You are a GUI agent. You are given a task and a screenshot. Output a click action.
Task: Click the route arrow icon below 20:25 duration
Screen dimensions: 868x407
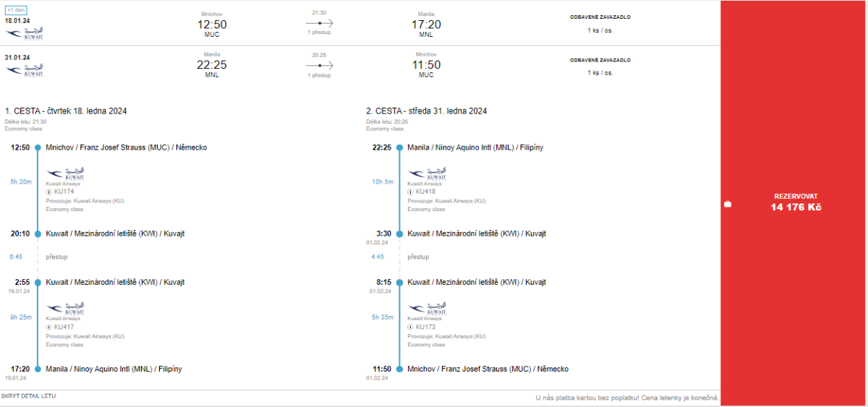pos(319,65)
